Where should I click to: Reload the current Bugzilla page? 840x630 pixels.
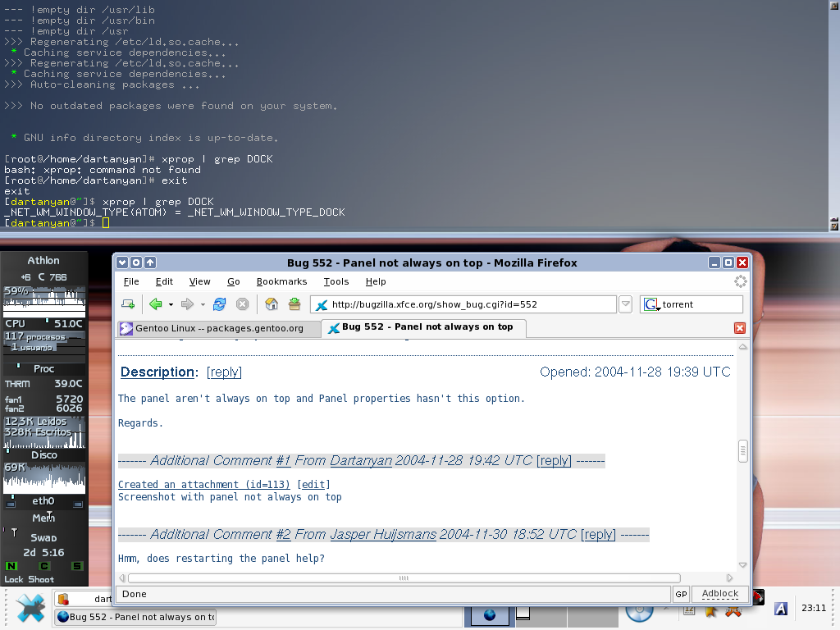coord(219,304)
